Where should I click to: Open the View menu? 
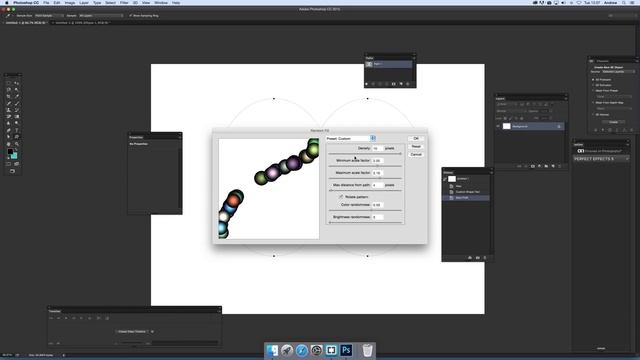pos(146,2)
